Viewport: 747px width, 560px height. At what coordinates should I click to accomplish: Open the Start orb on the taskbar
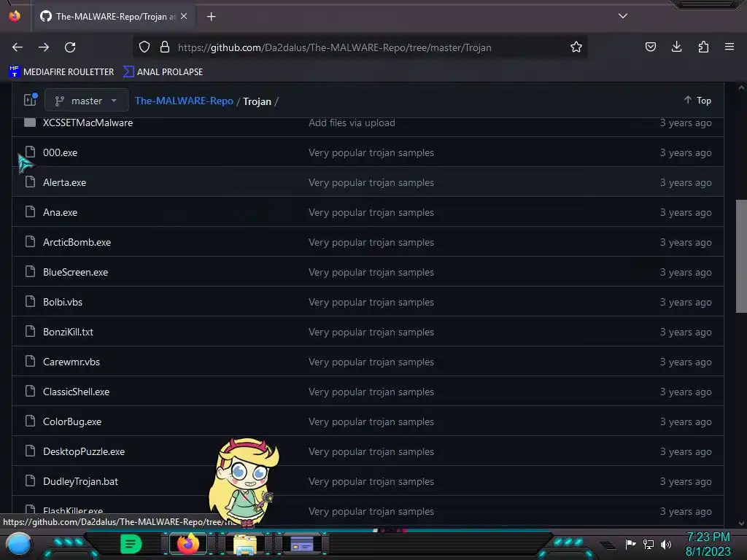point(19,545)
